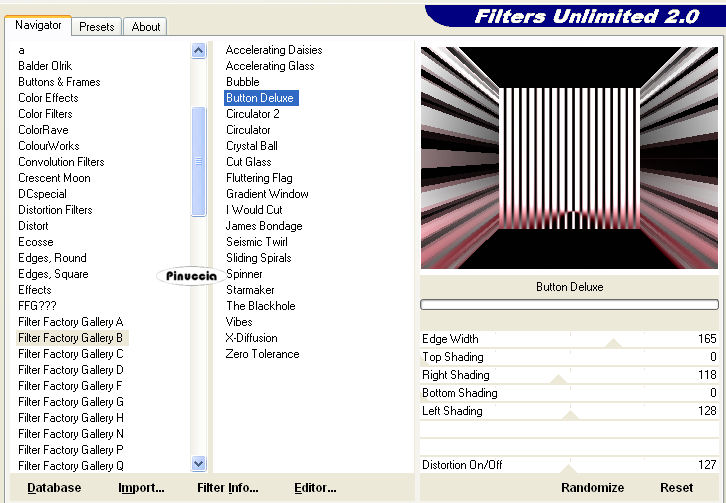The image size is (726, 503).
Task: Select the Gradient Window filter
Action: 267,194
